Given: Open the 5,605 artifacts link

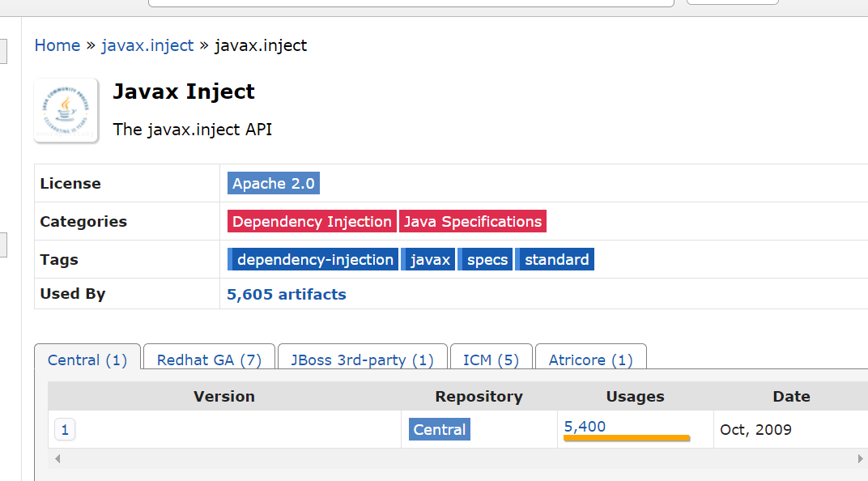Looking at the screenshot, I should (286, 295).
